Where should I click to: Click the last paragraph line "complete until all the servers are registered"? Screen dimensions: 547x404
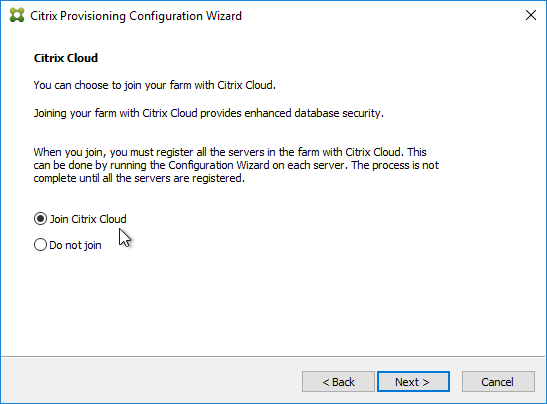[x=139, y=178]
